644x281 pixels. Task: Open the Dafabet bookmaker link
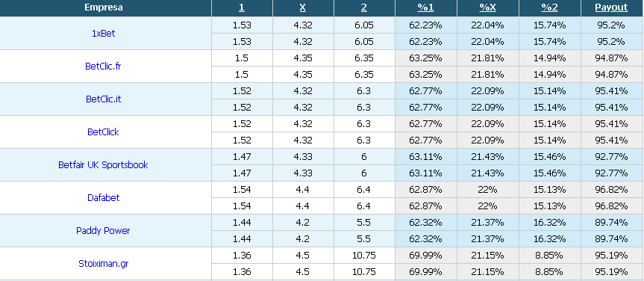pos(103,198)
